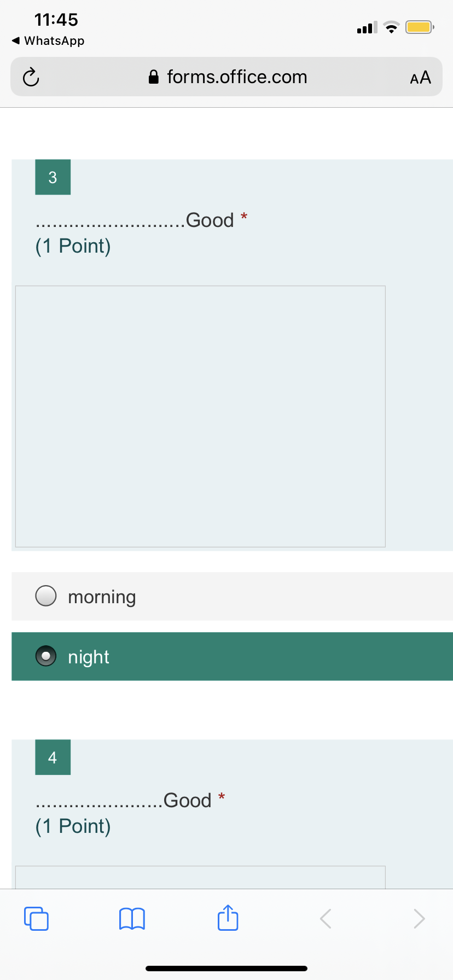Tap the share sheet icon

(x=228, y=917)
